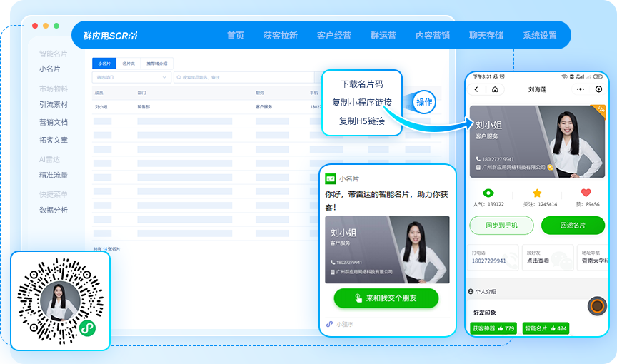This screenshot has width=617, height=364.
Task: Tap the red heart like icon
Action: pos(586,193)
